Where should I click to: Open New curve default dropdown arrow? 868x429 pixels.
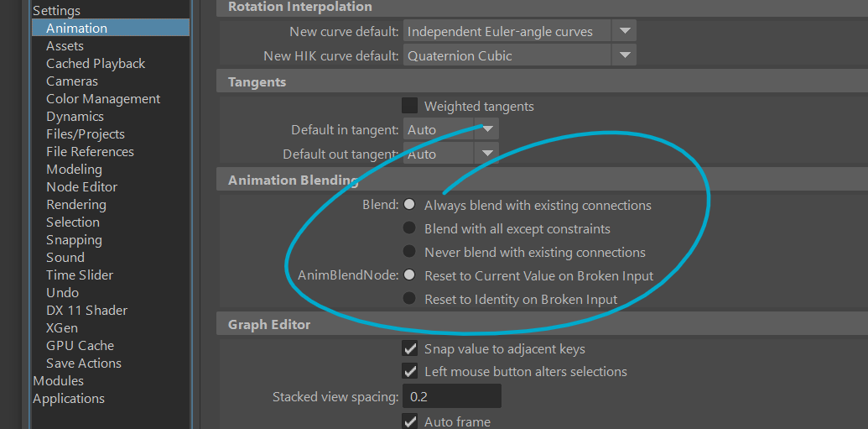pos(625,31)
